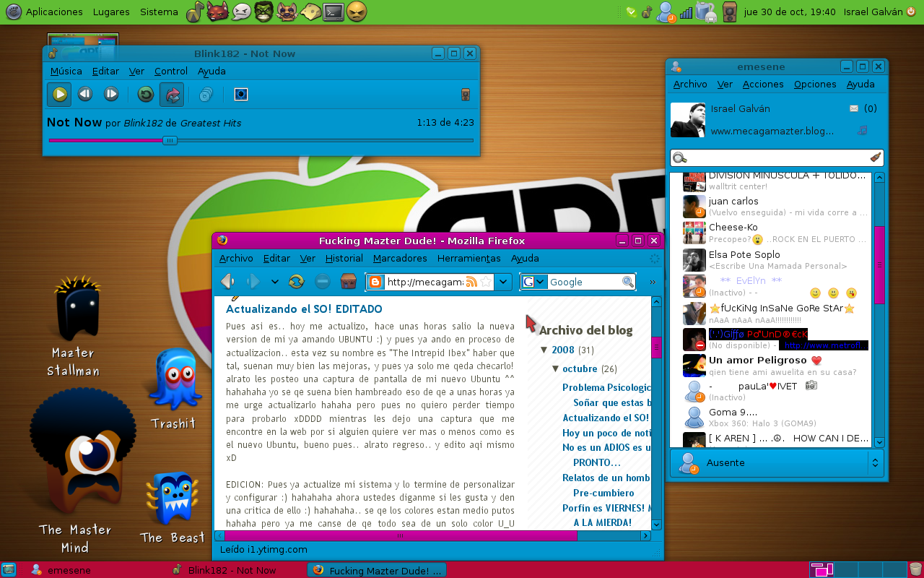Click the Firefox back arrow button
This screenshot has height=578, width=924.
[228, 281]
